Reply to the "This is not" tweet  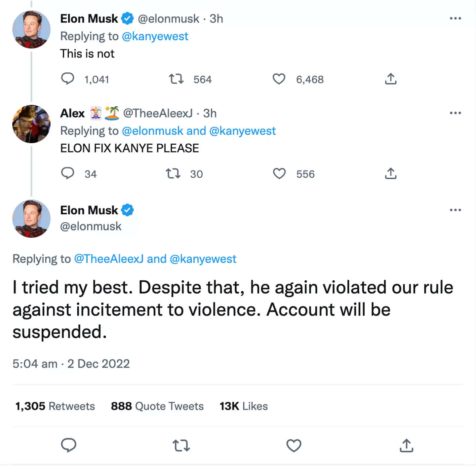click(x=68, y=79)
